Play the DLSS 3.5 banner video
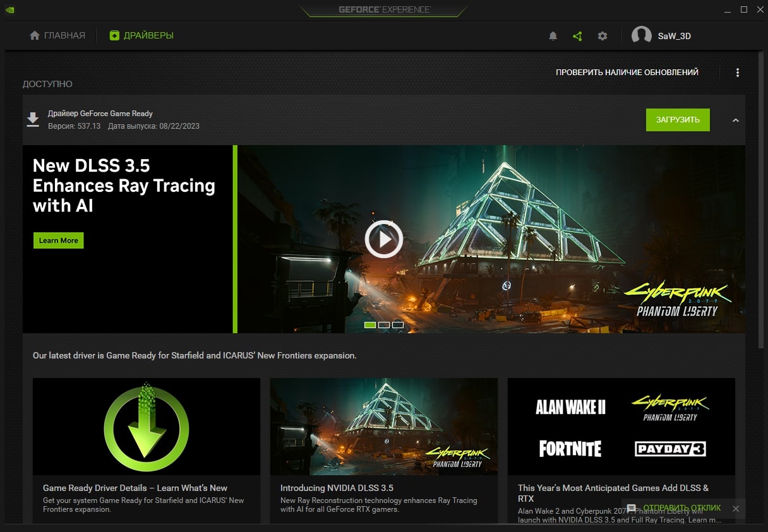 pyautogui.click(x=384, y=239)
